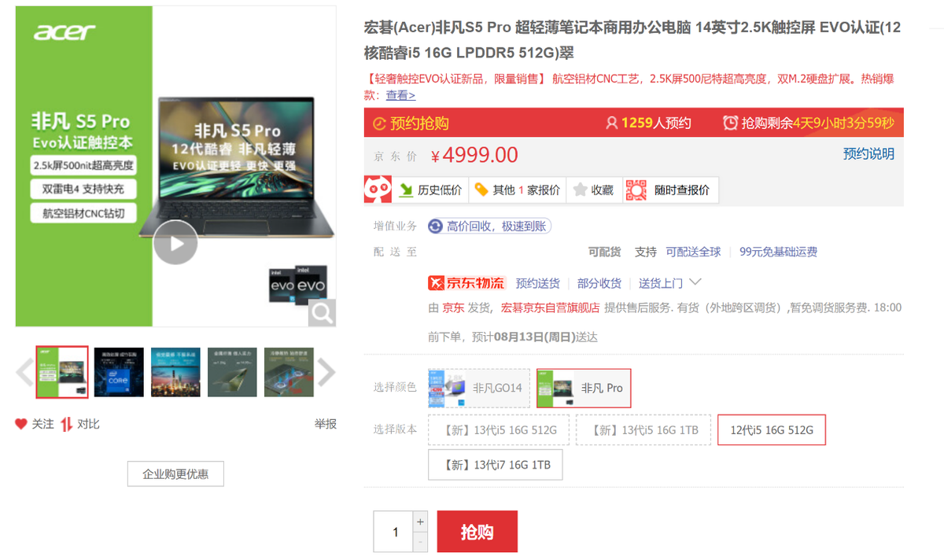Click the 对比 compare icon

coord(67,424)
